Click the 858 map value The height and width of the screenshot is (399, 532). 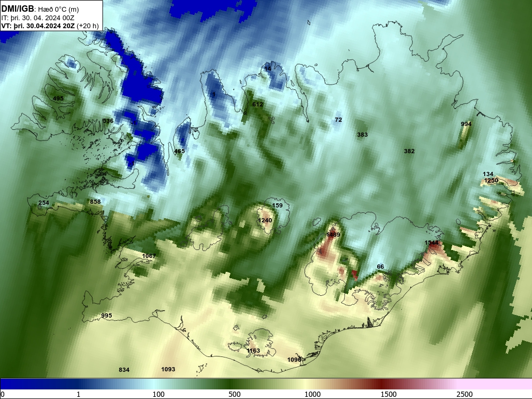[x=95, y=202]
